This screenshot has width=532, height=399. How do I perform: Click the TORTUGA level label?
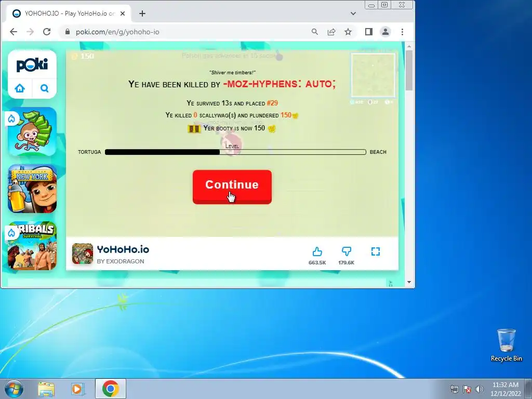(x=89, y=152)
